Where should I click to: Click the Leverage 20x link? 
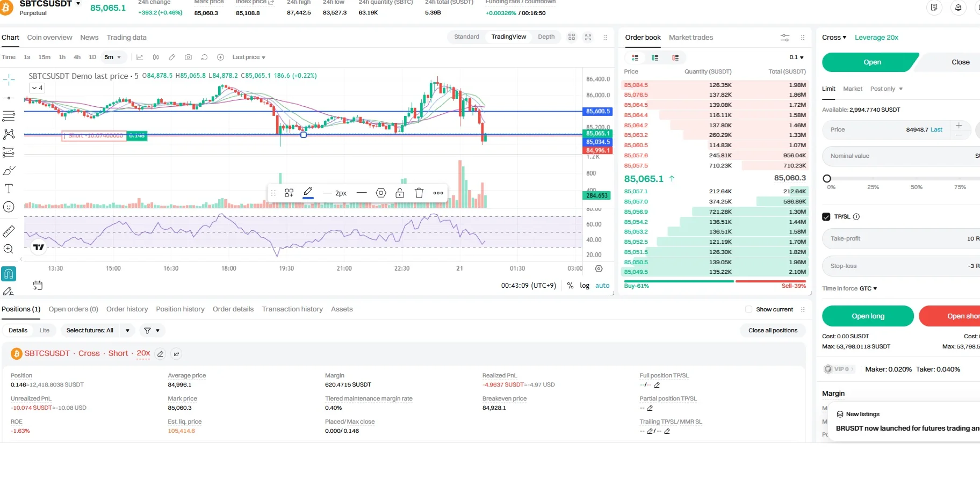click(x=876, y=38)
